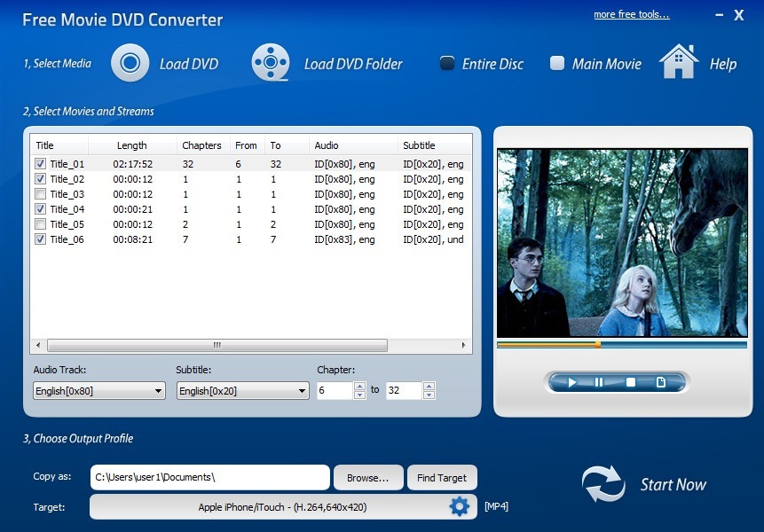The width and height of the screenshot is (764, 532).
Task: Pause the preview playback
Action: pos(599,382)
